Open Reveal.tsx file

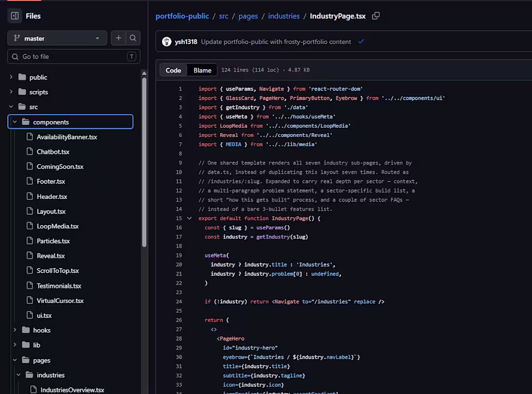(x=51, y=256)
